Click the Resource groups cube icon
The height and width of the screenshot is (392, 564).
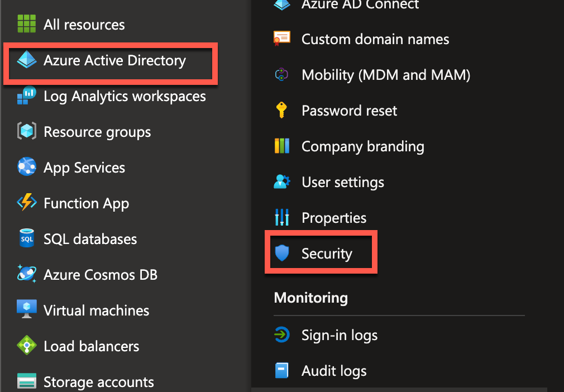[x=27, y=132]
